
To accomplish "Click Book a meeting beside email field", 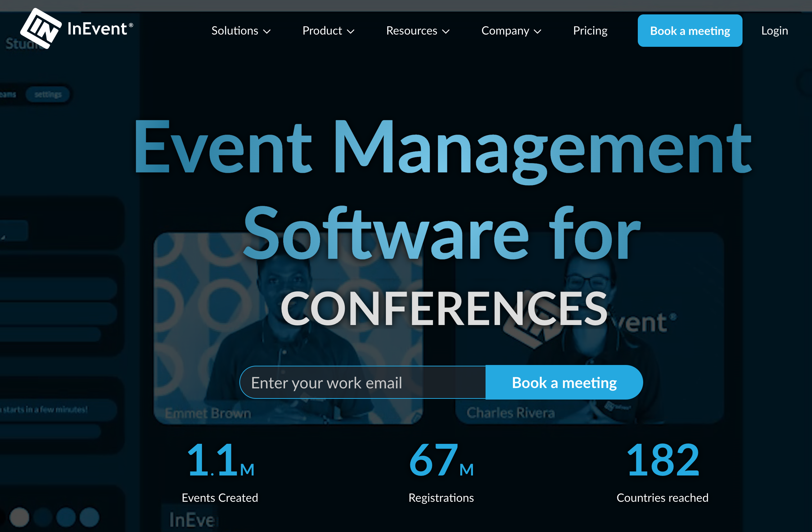I will [x=564, y=382].
